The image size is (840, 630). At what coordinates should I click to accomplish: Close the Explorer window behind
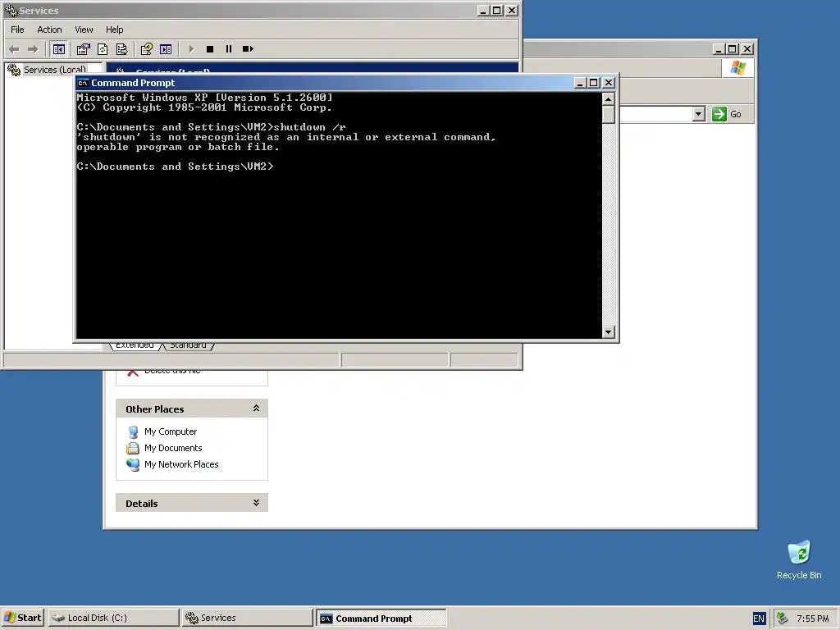click(x=746, y=49)
